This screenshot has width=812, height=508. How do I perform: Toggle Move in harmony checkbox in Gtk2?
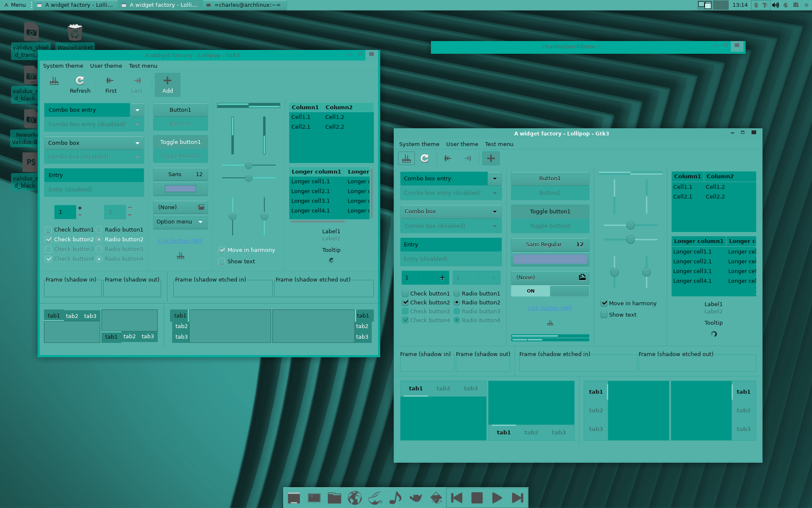(222, 250)
